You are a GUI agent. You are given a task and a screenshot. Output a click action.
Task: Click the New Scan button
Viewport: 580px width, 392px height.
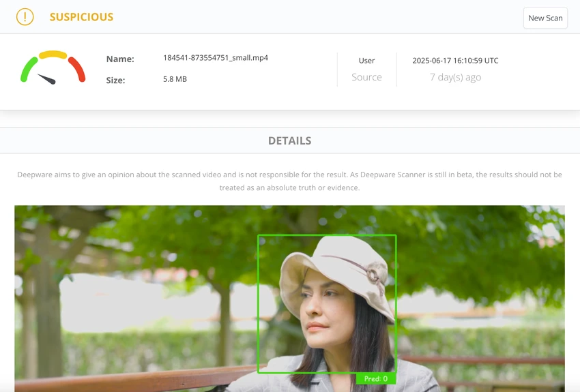[x=545, y=18]
